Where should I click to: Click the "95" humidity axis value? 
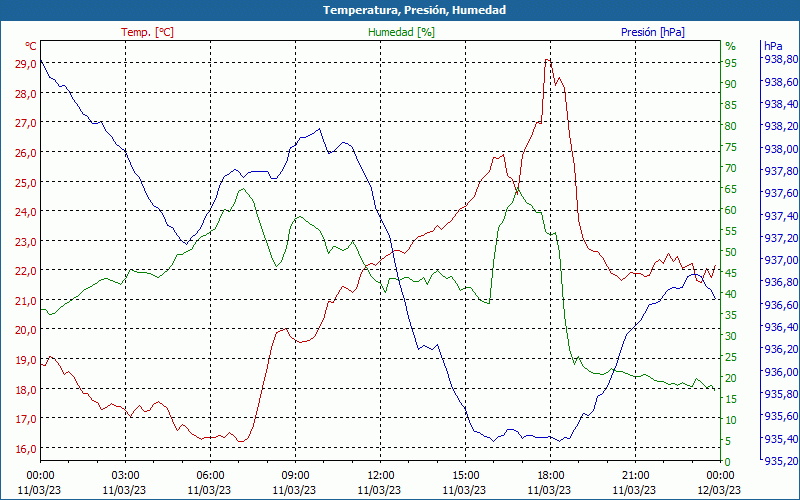tap(731, 63)
